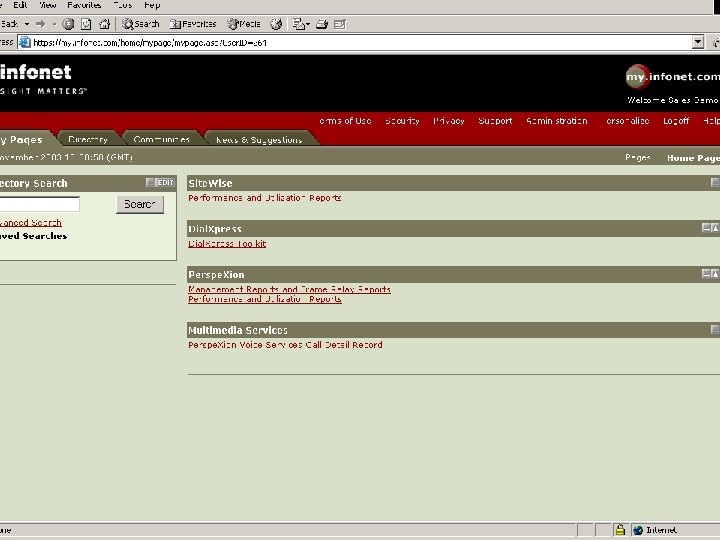
Task: Open the Search toolbar button
Action: point(141,24)
